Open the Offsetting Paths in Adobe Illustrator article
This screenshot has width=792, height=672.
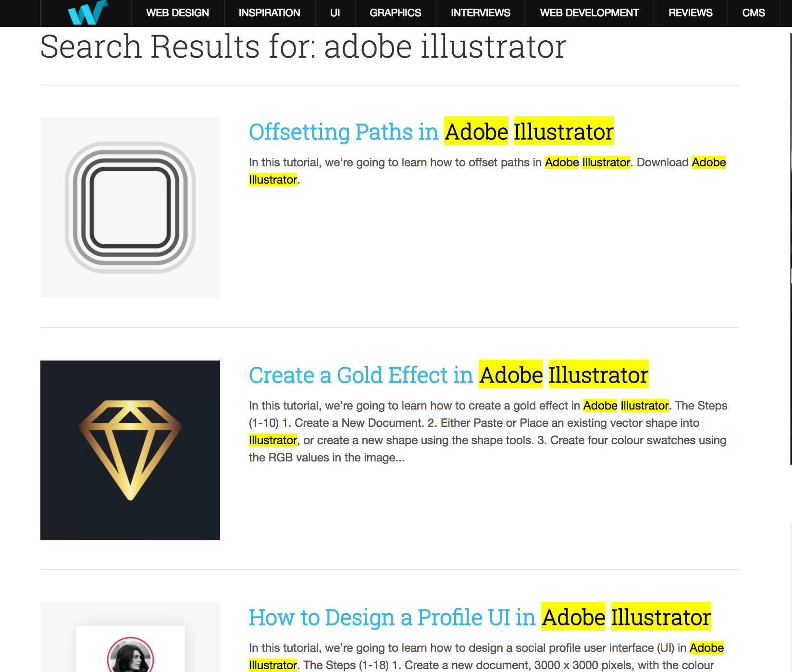[431, 132]
